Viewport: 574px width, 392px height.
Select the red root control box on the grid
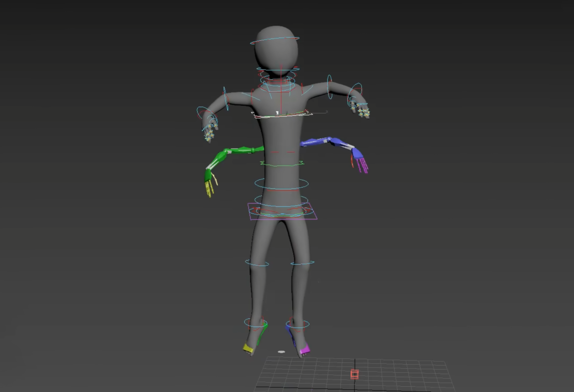point(355,374)
